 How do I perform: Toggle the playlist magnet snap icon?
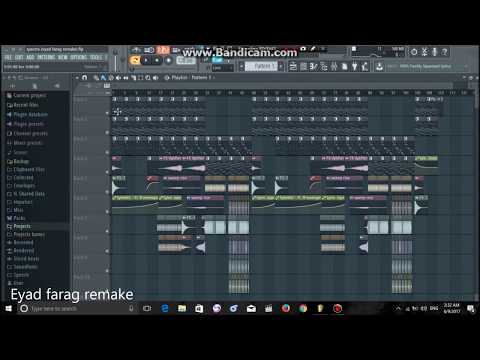[x=84, y=78]
